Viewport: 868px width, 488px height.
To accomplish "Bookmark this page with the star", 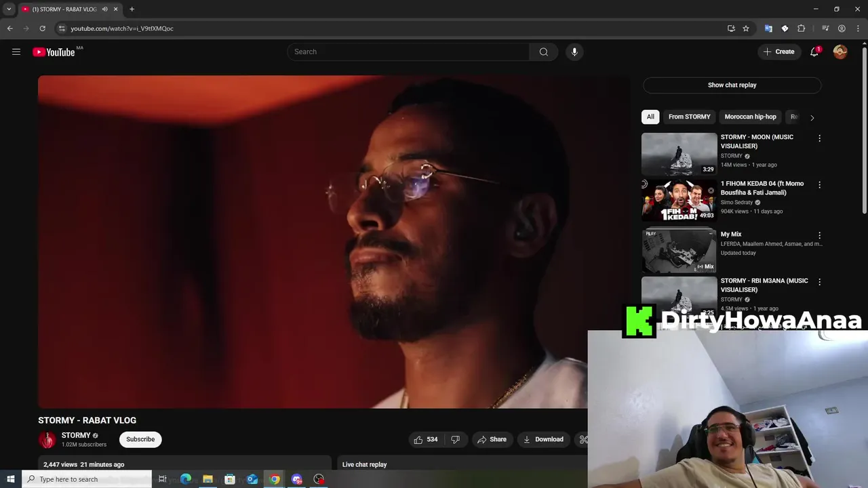I will tap(746, 28).
